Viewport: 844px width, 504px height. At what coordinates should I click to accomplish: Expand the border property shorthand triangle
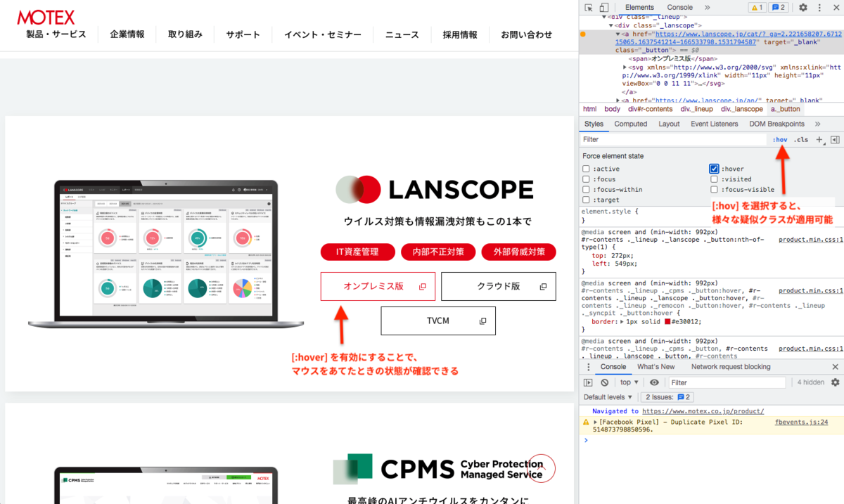622,321
